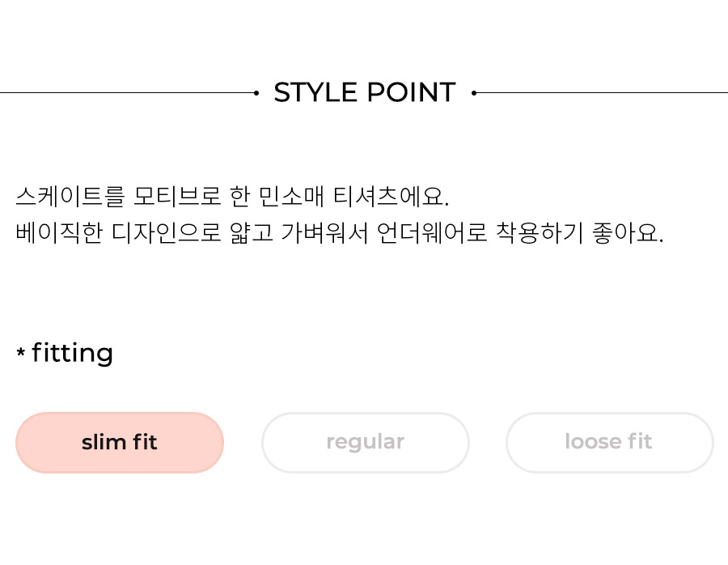The height and width of the screenshot is (565, 728).
Task: Click the STYLE POINT heading
Action: tap(365, 92)
